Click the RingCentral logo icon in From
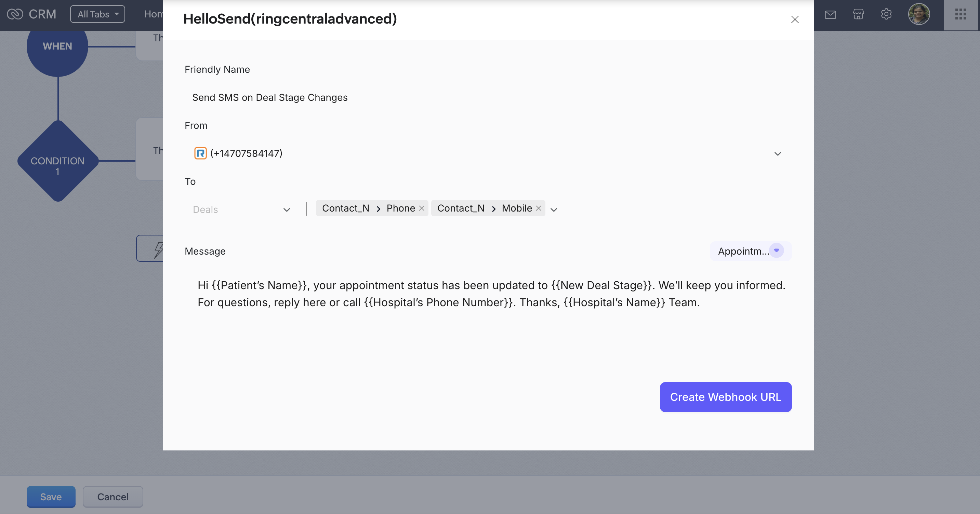The height and width of the screenshot is (514, 980). click(x=200, y=153)
